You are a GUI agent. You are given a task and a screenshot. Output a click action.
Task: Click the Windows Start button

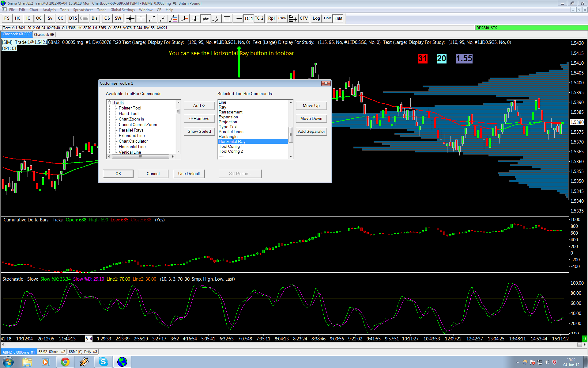point(8,362)
